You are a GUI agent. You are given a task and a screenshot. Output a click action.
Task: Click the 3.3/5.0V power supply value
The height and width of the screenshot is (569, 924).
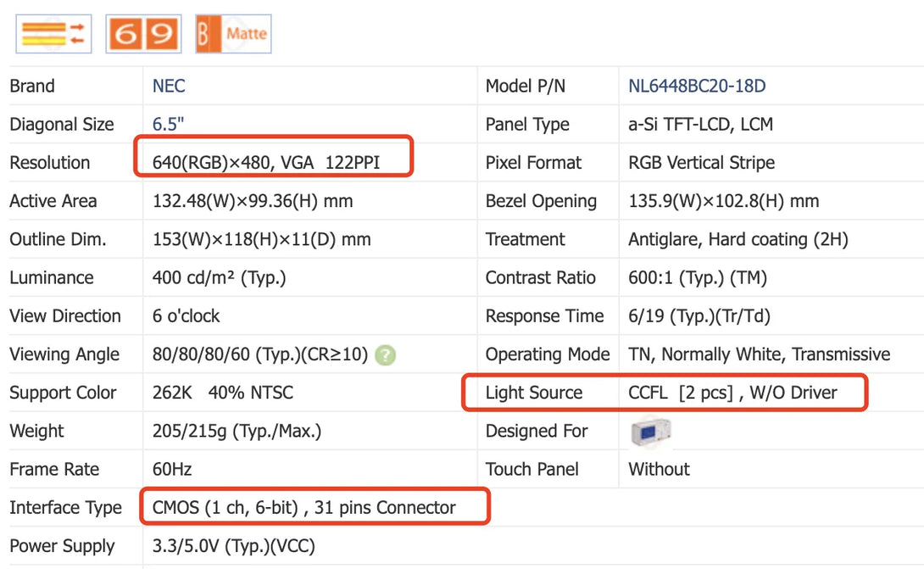coord(233,546)
